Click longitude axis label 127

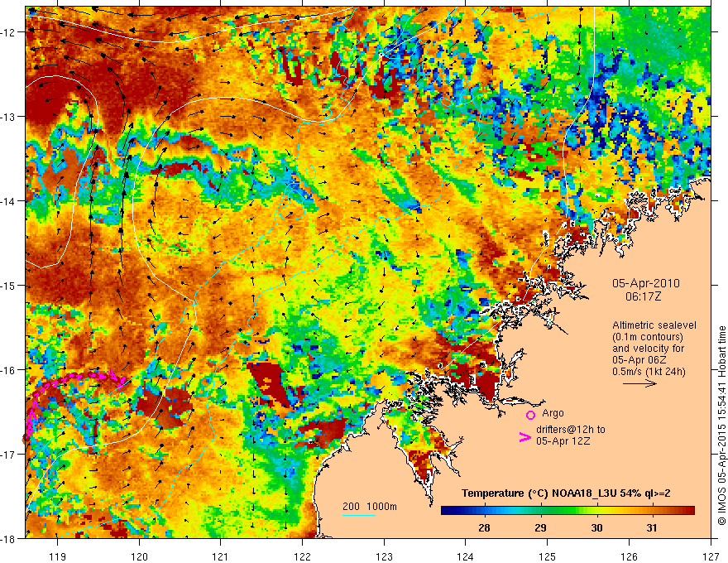coord(711,556)
